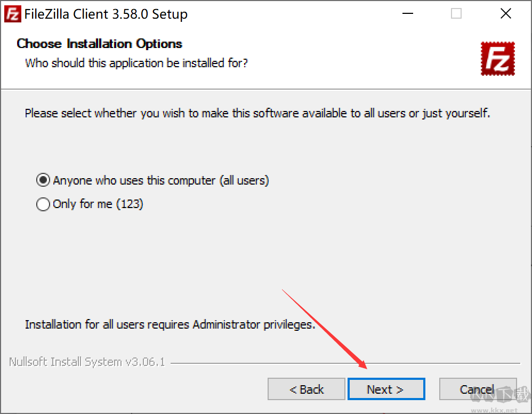Click the Administrator privileges notice text
The width and height of the screenshot is (532, 414).
click(x=170, y=324)
